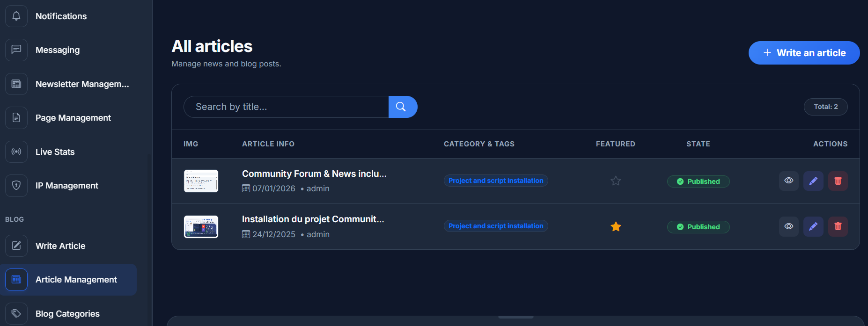Open title Installation du projet Communit...

click(x=313, y=219)
